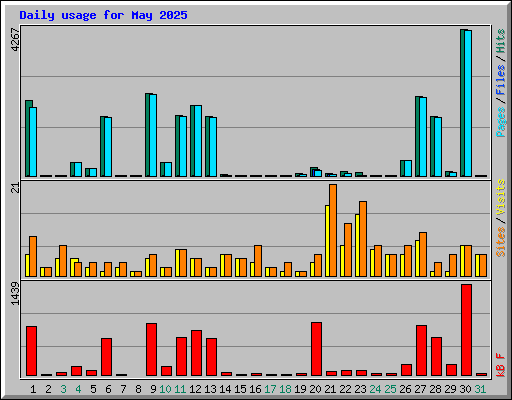Select day label 23 on the x-axis
Screen dimensions: 512x400
(x=360, y=389)
